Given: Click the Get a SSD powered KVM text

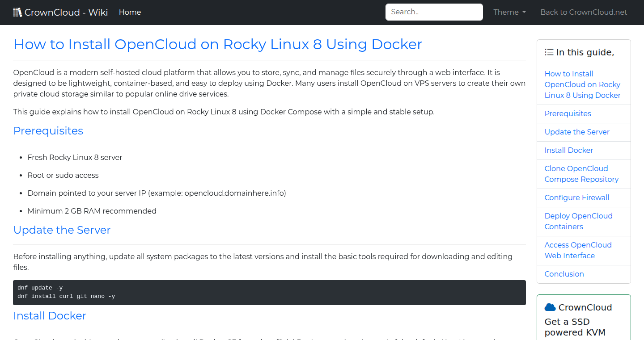Looking at the screenshot, I should click(575, 327).
